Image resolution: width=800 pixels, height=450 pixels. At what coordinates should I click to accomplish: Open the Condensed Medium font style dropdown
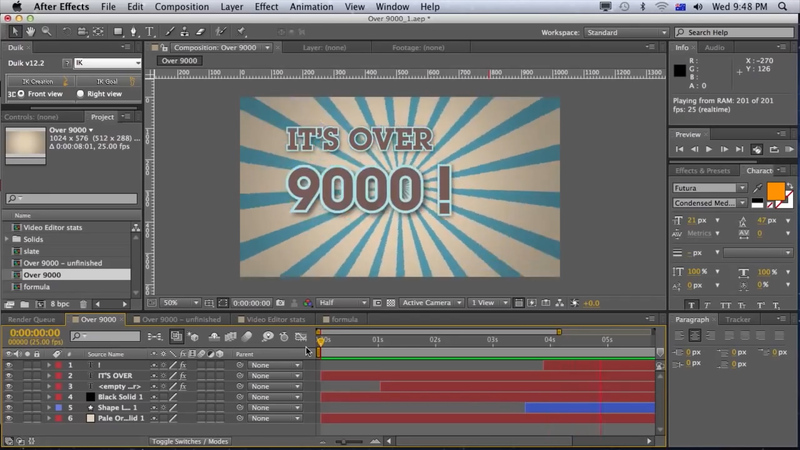(709, 203)
